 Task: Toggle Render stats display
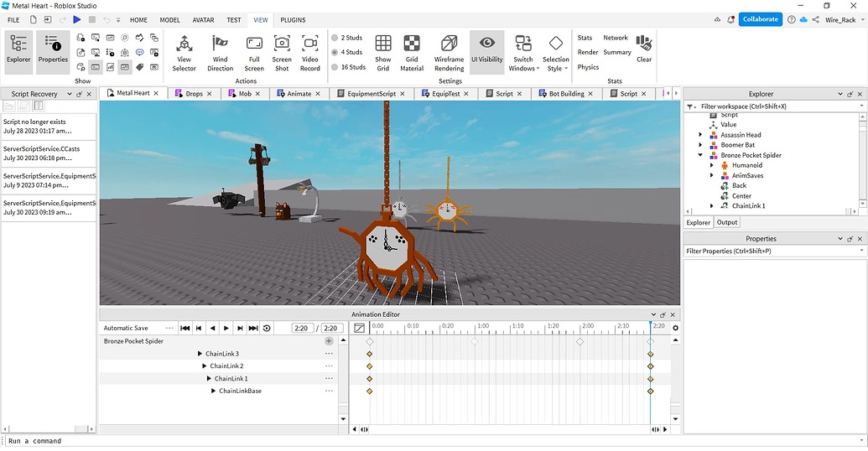tap(587, 52)
